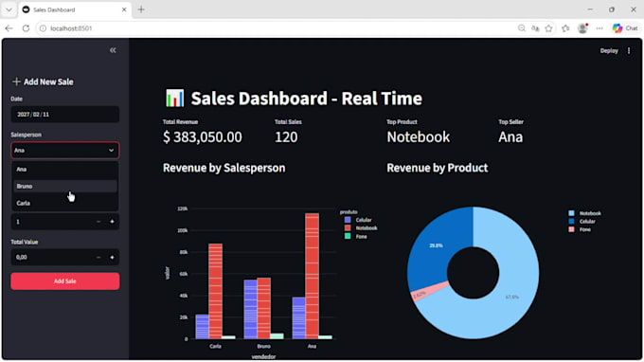Image resolution: width=644 pixels, height=362 pixels.
Task: Click the Date input field
Action: (65, 115)
